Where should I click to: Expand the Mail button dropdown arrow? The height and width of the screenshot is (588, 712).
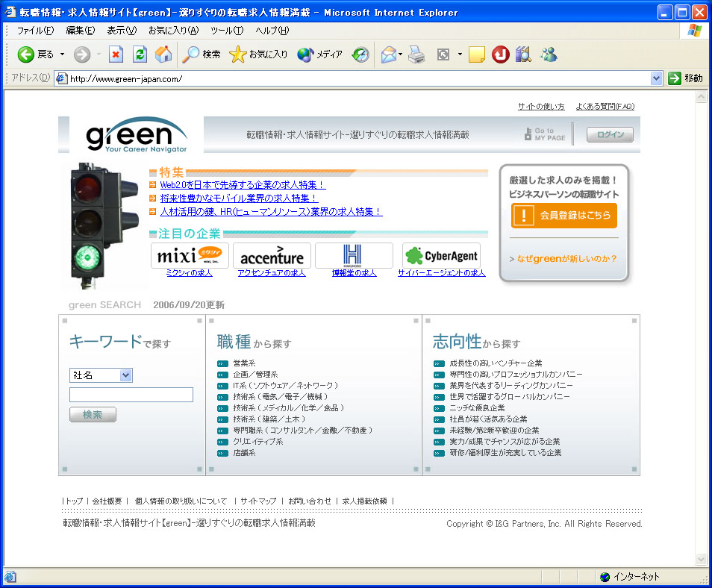coord(401,54)
